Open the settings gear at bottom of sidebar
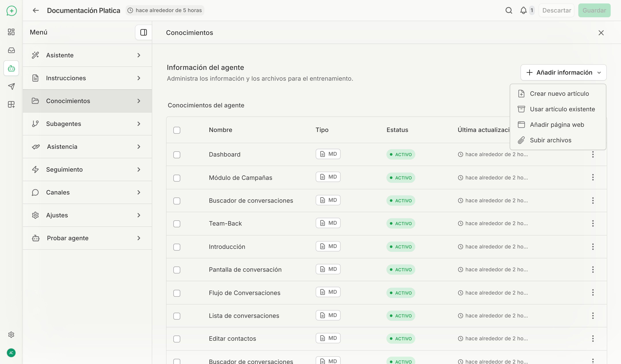621x364 pixels. 11,334
